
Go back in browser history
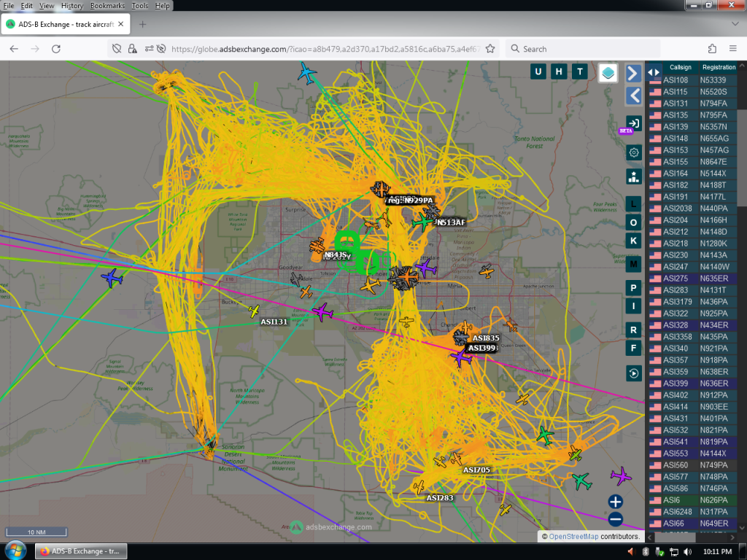pyautogui.click(x=14, y=49)
